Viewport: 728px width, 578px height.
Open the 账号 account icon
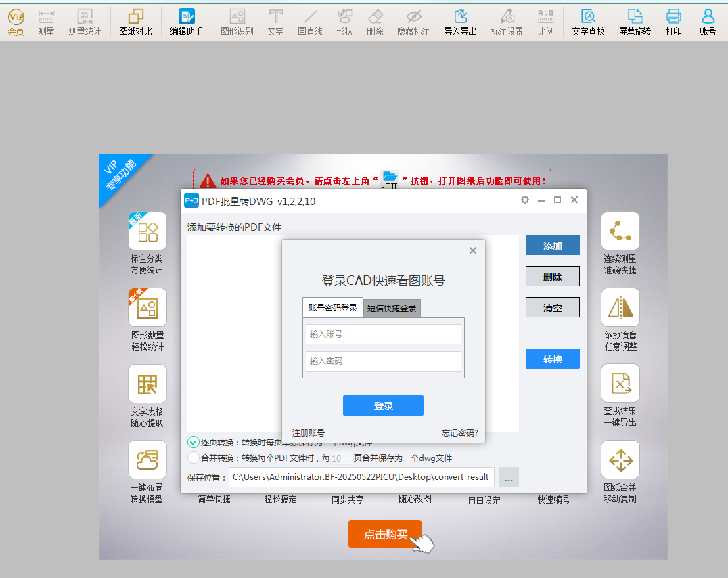[708, 22]
